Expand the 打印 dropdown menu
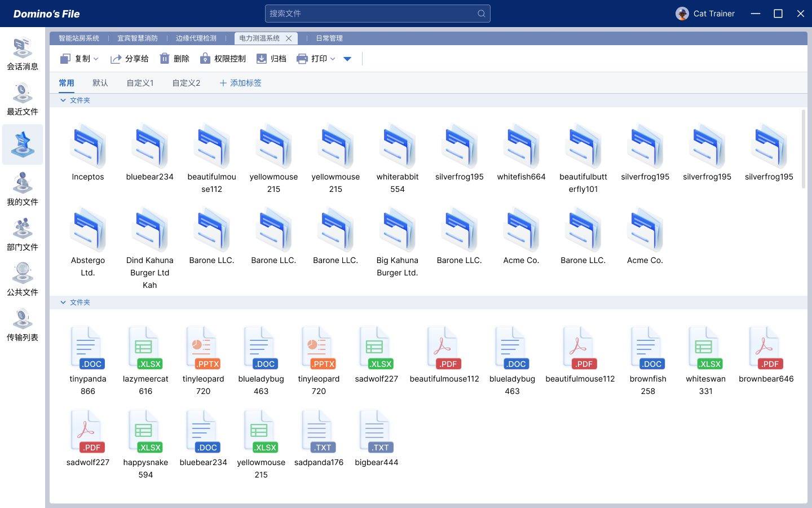Screen dimensions: 812x508 (x=333, y=59)
